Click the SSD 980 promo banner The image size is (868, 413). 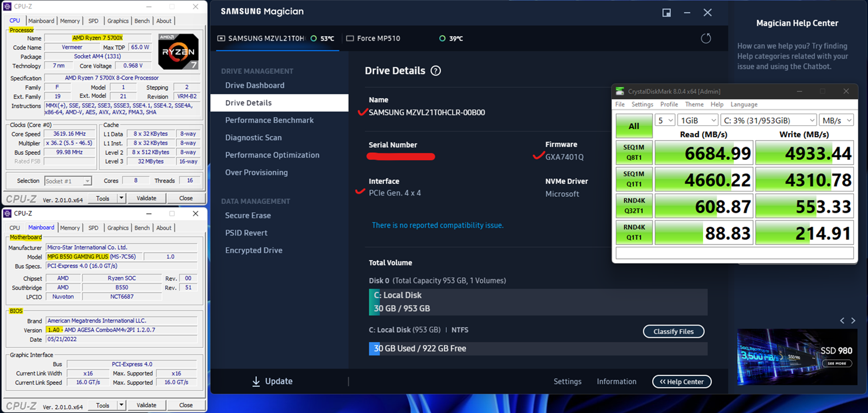[x=797, y=357]
